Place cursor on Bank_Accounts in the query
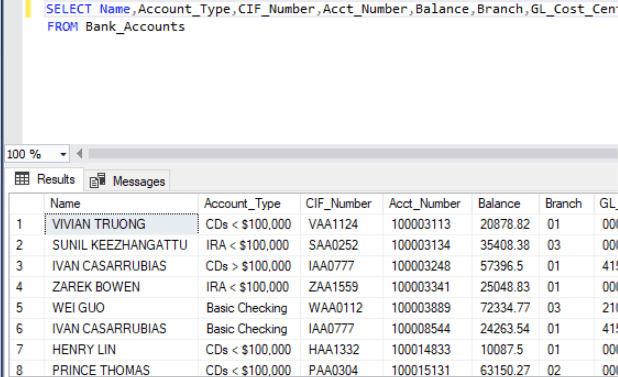This screenshot has height=377, width=618. (135, 27)
